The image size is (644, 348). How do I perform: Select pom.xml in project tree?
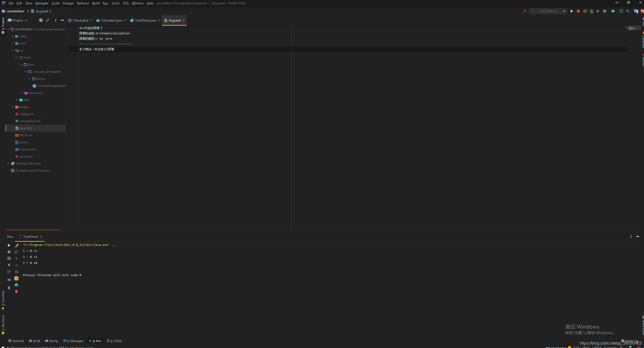[x=26, y=156]
